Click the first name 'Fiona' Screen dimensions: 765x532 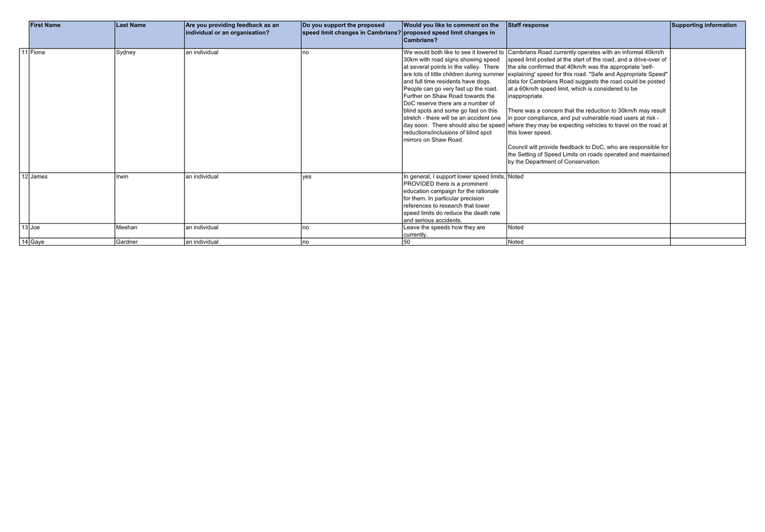click(x=37, y=52)
